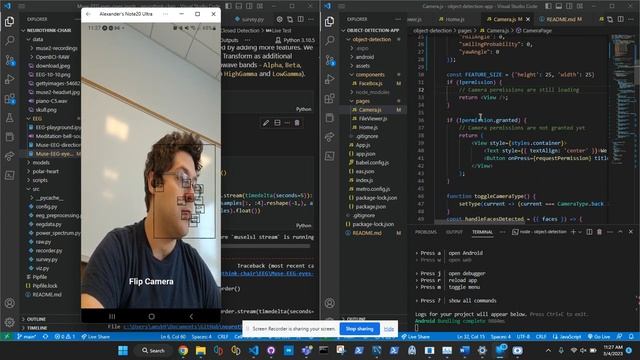640x360 pixels.
Task: Open Extensions view in right VS Code window
Action: [x=329, y=98]
